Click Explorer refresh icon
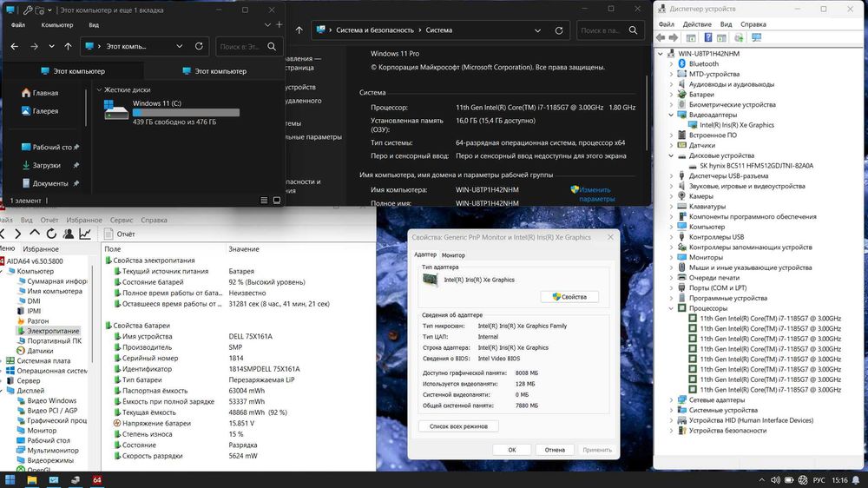The height and width of the screenshot is (488, 868). pyautogui.click(x=199, y=47)
